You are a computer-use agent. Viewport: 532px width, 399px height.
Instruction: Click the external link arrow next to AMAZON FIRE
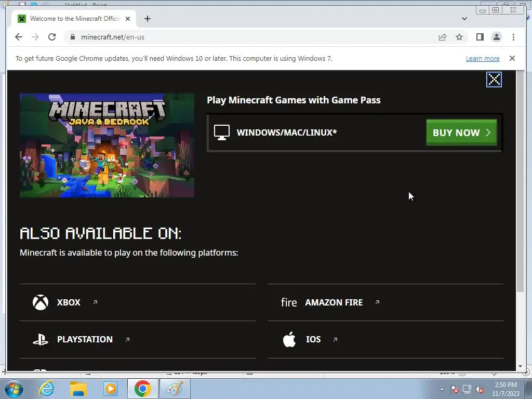coord(377,302)
